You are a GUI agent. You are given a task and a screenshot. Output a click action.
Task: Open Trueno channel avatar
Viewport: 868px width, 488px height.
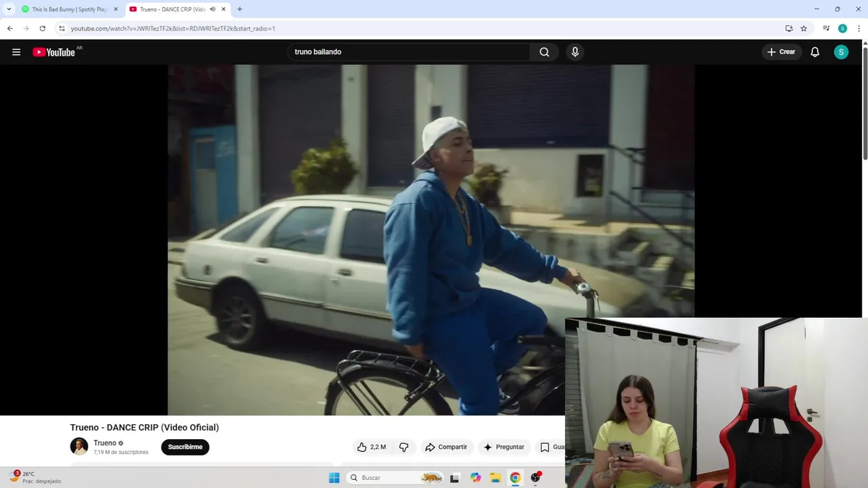pos(79,447)
